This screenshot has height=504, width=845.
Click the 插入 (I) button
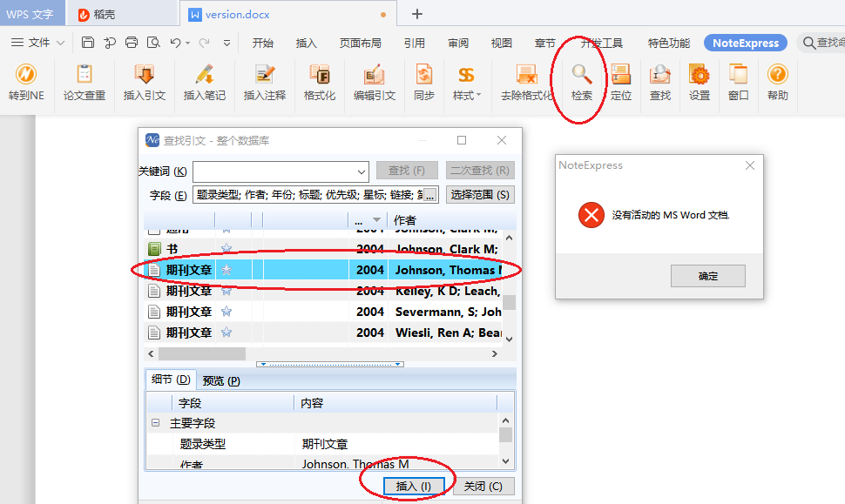[x=414, y=487]
